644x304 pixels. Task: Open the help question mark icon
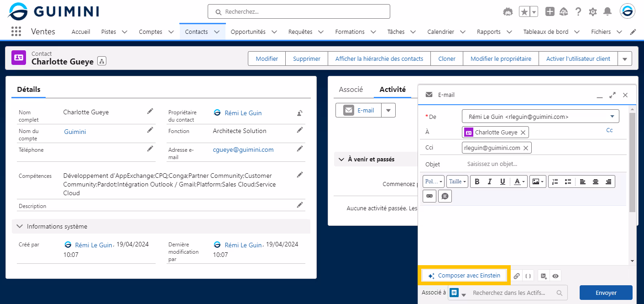coord(578,11)
